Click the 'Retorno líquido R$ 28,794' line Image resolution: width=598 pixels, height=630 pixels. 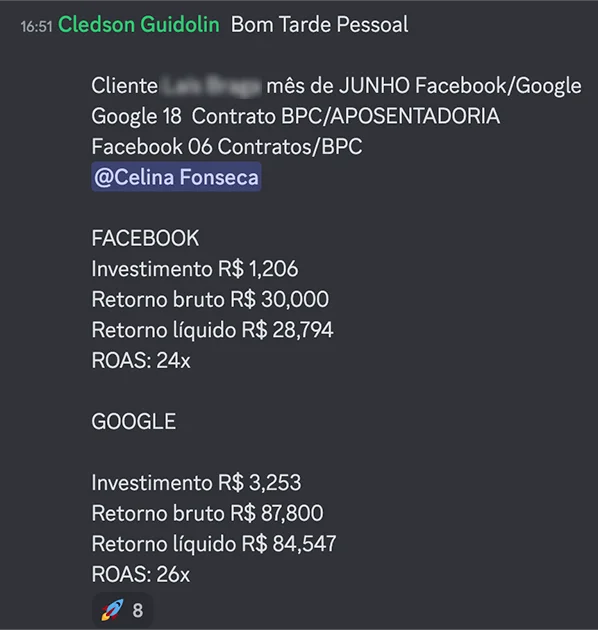tap(212, 330)
